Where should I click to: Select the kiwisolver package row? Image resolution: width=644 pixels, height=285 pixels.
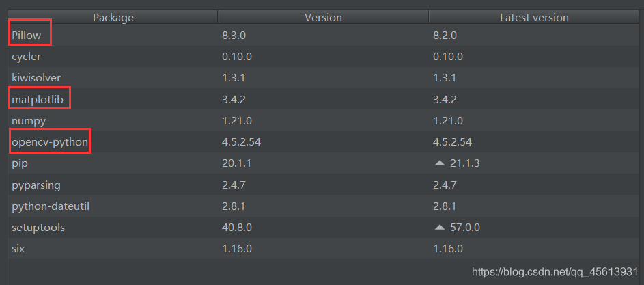point(324,78)
